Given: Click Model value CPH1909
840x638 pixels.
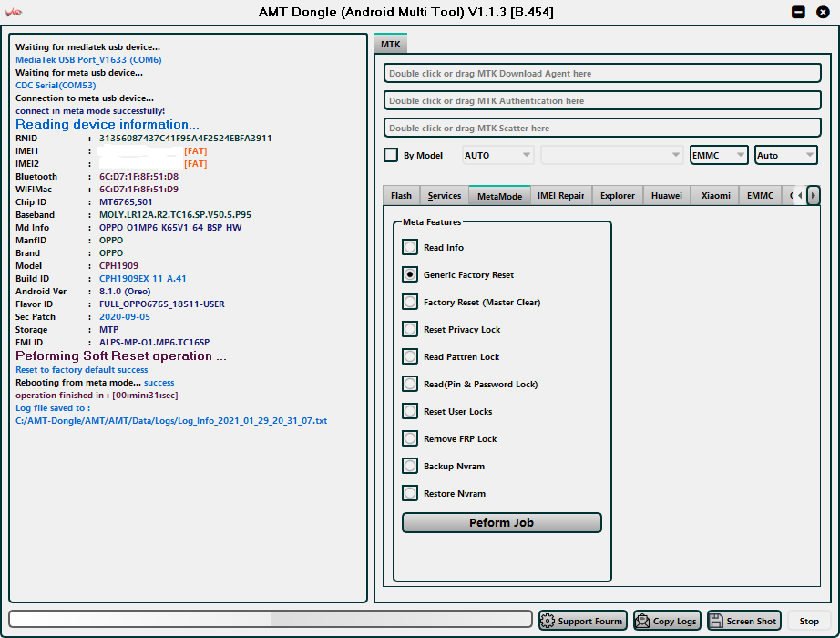Looking at the screenshot, I should click(119, 266).
